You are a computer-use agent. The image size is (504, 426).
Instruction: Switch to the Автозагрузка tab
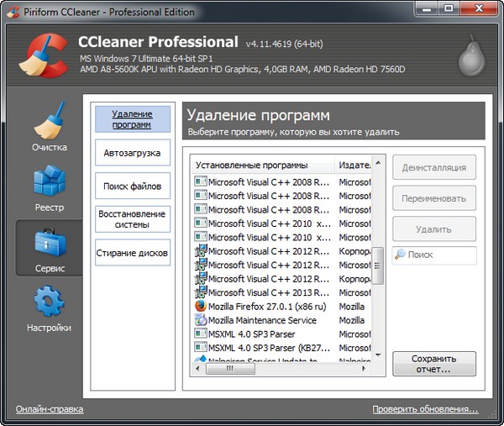click(x=133, y=153)
